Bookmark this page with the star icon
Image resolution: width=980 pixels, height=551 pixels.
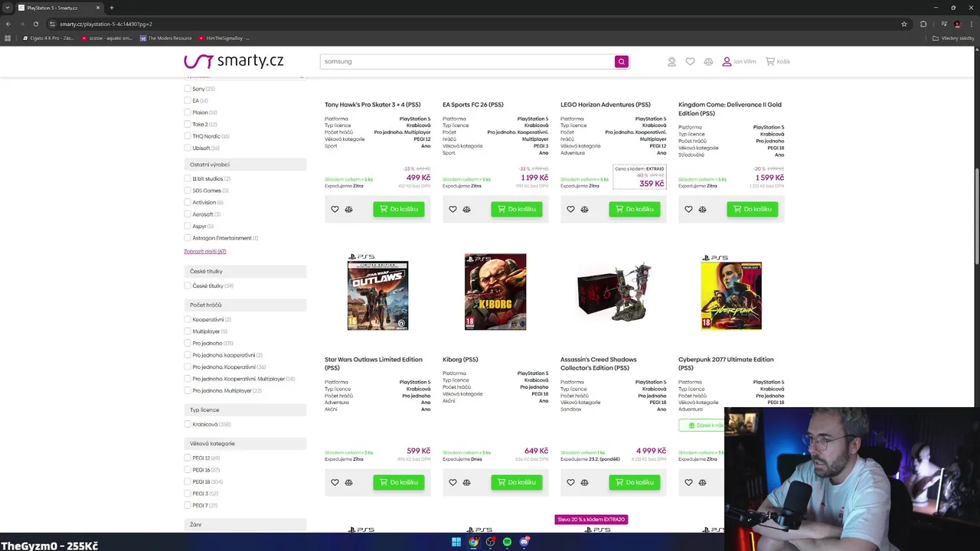click(904, 24)
